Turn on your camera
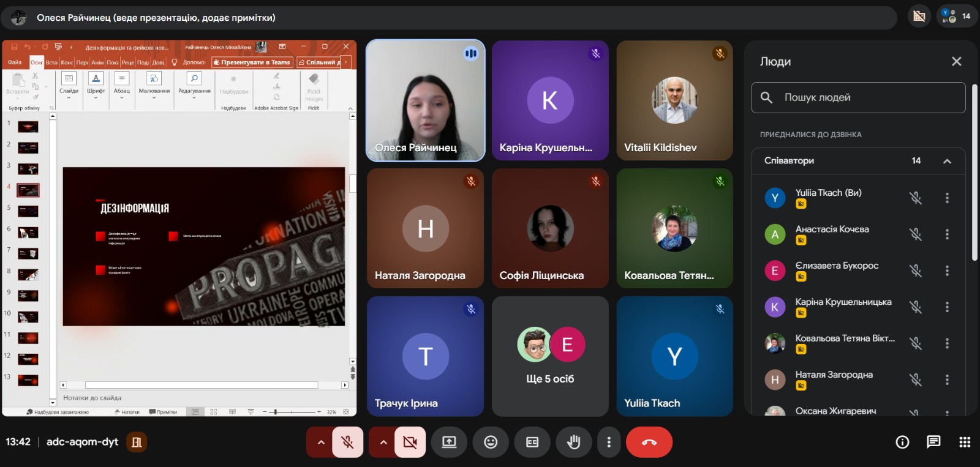 (410, 442)
